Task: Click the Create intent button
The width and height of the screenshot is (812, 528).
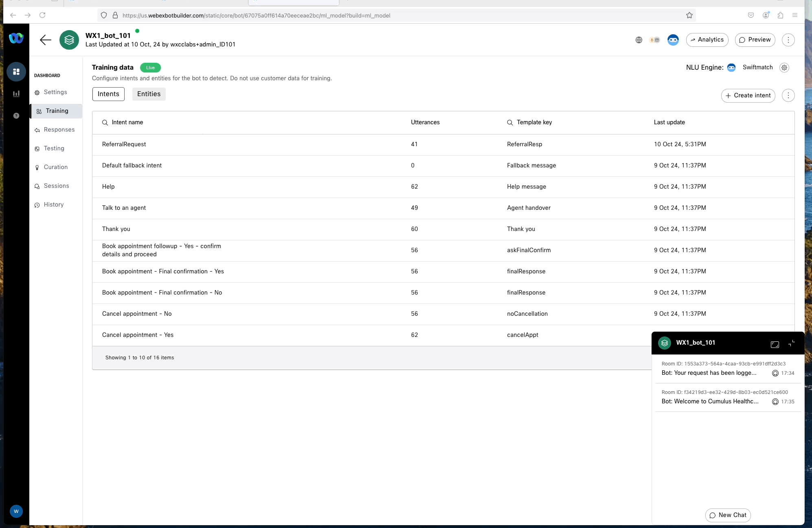Action: coord(748,95)
